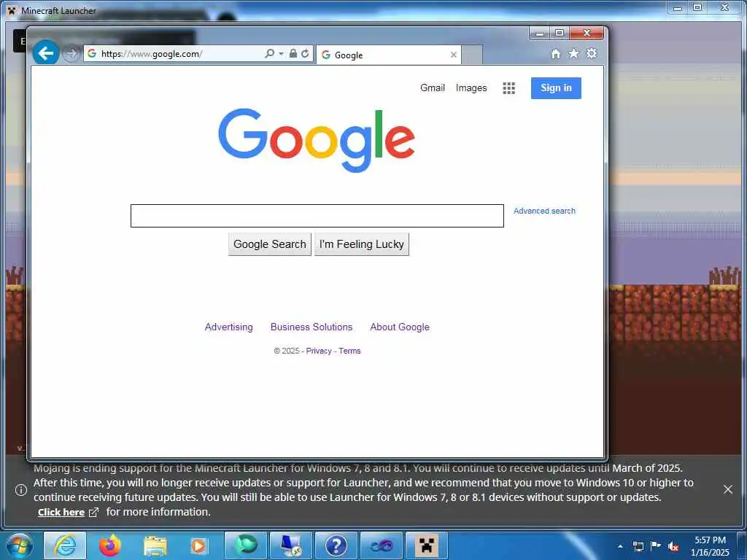This screenshot has width=747, height=560.
Task: Click the green globe taskbar app
Action: pos(246,545)
